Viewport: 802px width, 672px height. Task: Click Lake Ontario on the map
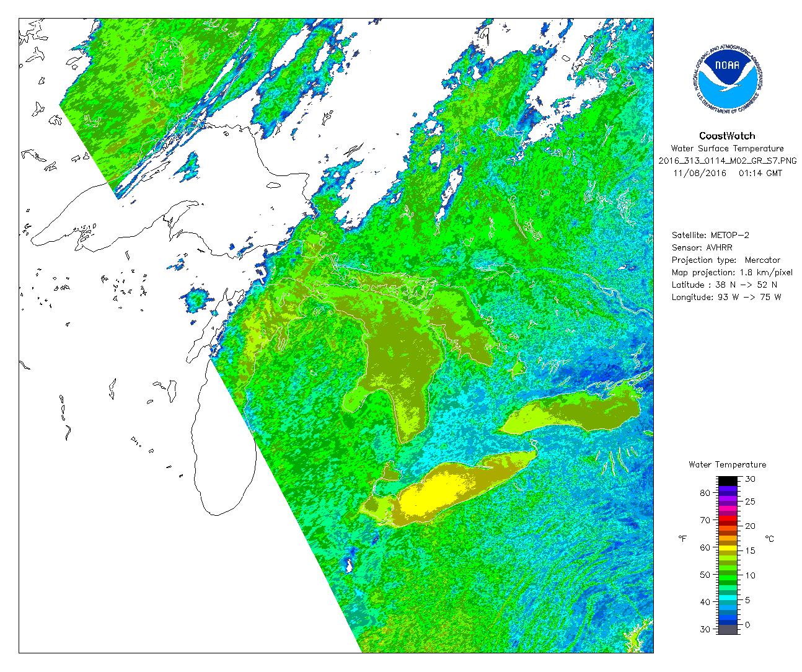pos(573,412)
